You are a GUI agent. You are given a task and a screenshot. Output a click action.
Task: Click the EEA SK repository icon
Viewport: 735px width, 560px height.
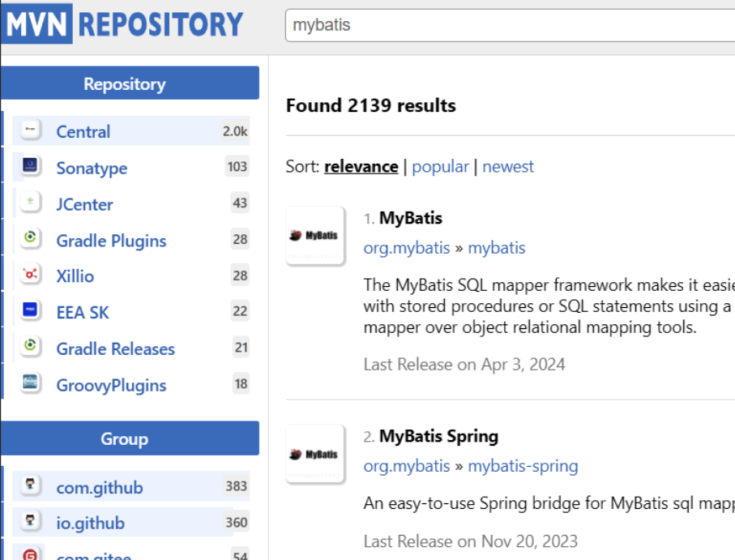pyautogui.click(x=31, y=310)
